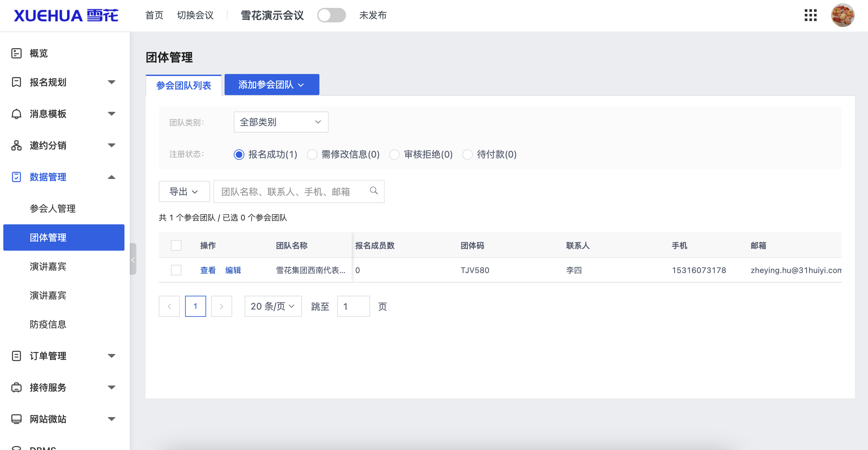The image size is (868, 450).
Task: Select the 报名成功(1) radio button
Action: click(x=239, y=155)
